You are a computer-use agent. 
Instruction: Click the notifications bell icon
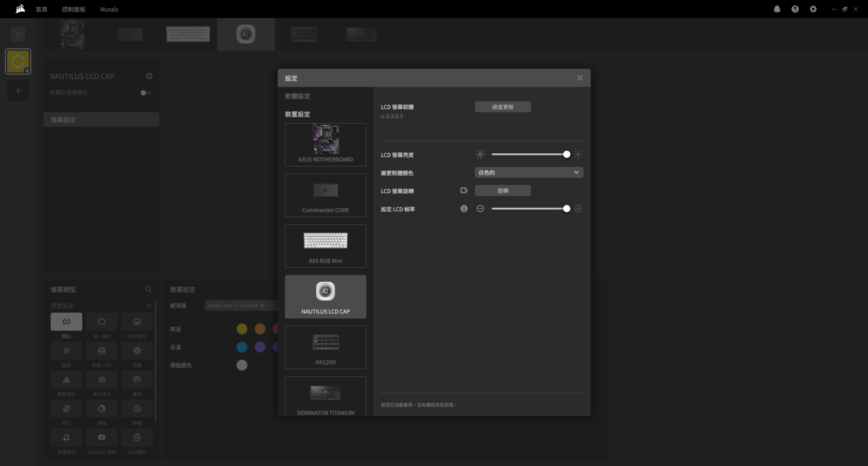777,9
